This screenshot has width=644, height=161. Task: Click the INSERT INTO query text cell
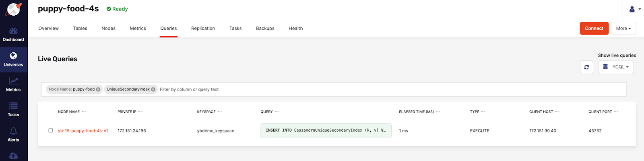click(x=326, y=130)
